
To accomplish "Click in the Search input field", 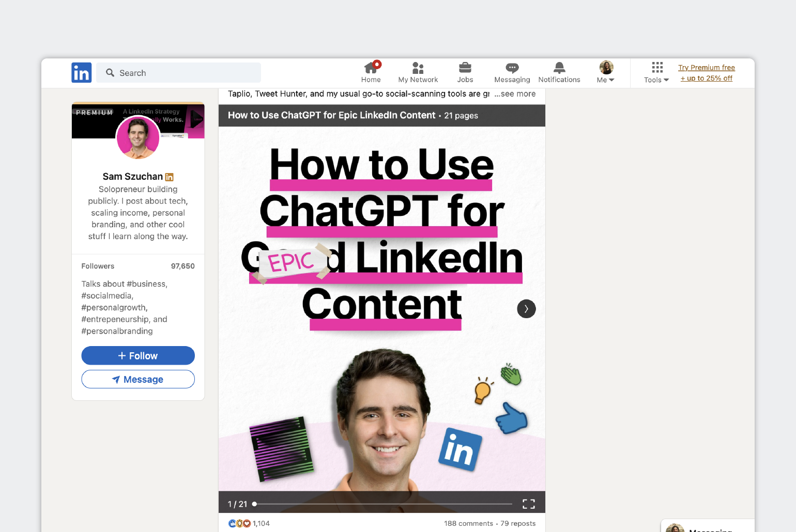I will click(x=178, y=73).
